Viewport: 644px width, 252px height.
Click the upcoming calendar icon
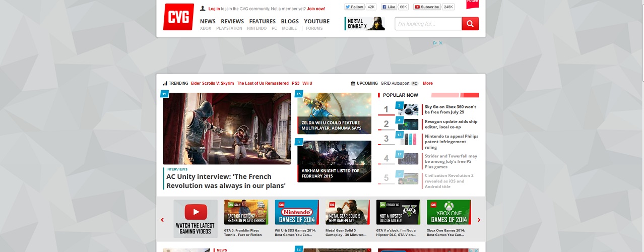click(353, 83)
